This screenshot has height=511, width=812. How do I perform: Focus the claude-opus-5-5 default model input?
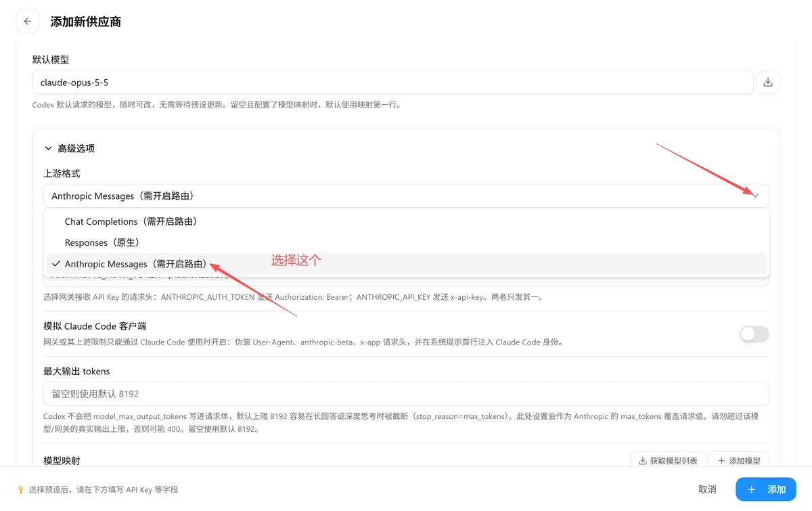(x=392, y=83)
